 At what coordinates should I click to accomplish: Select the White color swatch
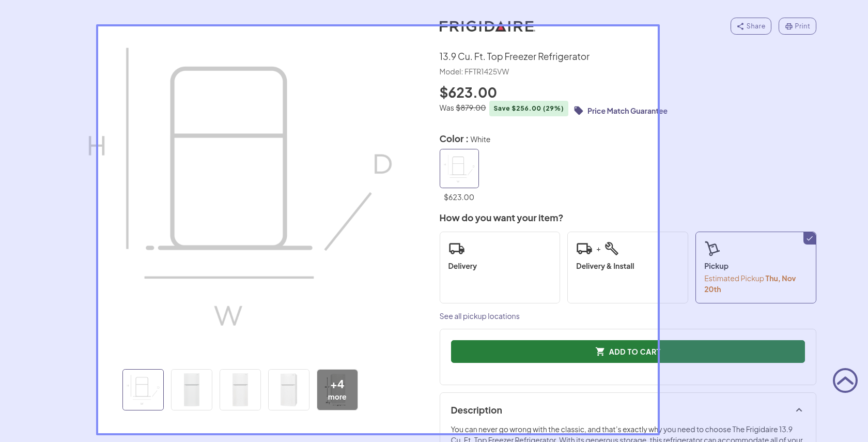coord(459,169)
